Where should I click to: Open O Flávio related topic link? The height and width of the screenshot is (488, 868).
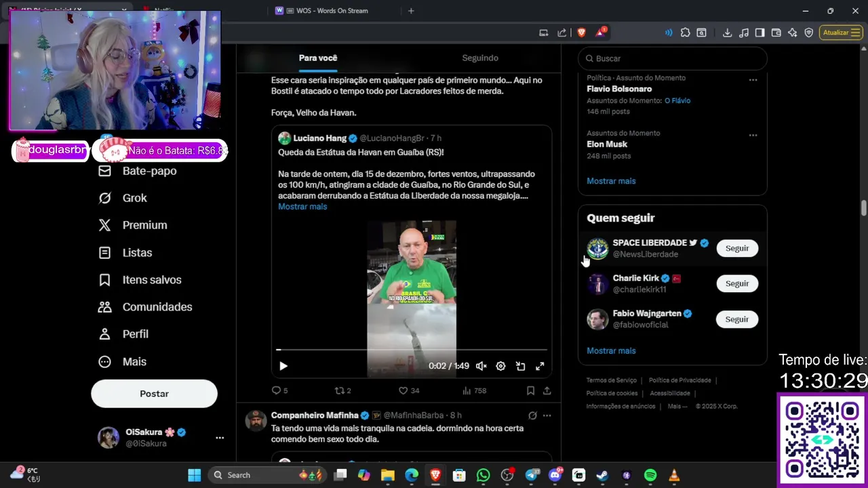point(677,100)
